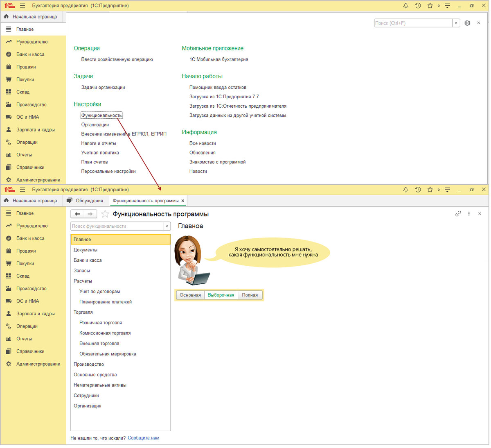The height and width of the screenshot is (448, 491).
Task: Go back with the left arrow button
Action: [77, 214]
